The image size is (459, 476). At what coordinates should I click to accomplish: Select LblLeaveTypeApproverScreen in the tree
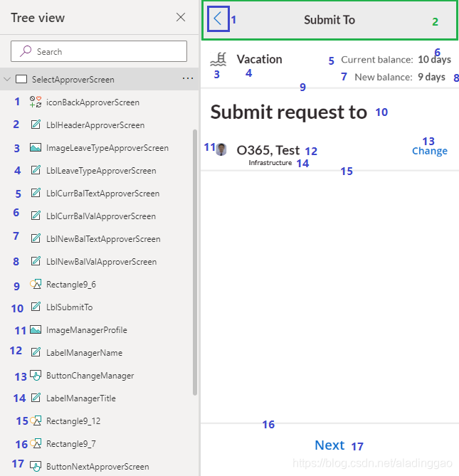(x=101, y=171)
